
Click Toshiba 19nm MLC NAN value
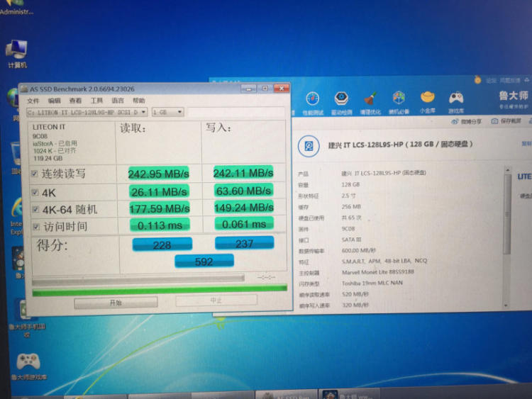point(372,283)
